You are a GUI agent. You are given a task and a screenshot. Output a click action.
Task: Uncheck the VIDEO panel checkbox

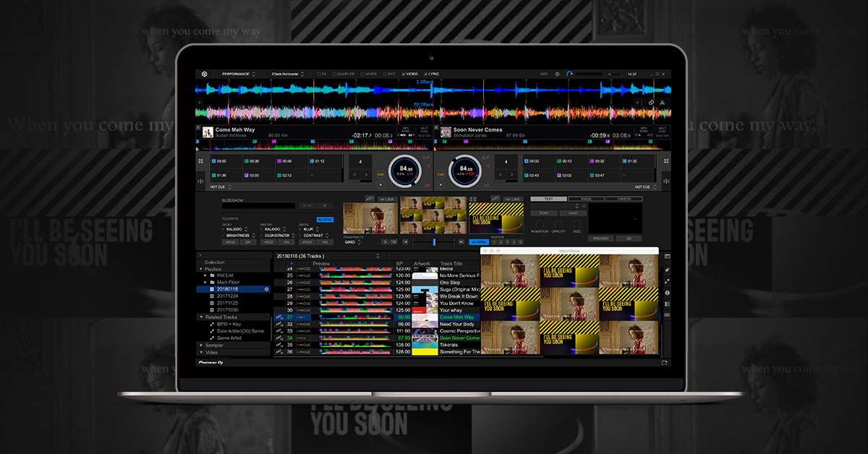[404, 74]
